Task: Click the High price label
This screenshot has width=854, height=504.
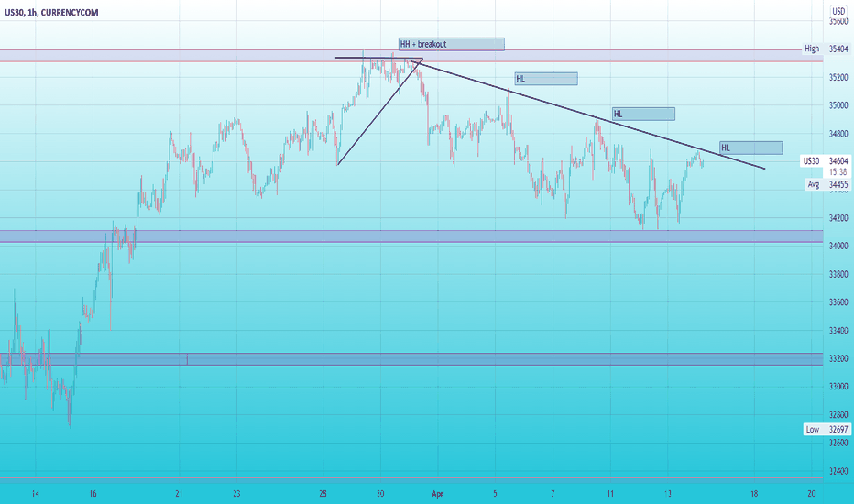Action: click(812, 49)
